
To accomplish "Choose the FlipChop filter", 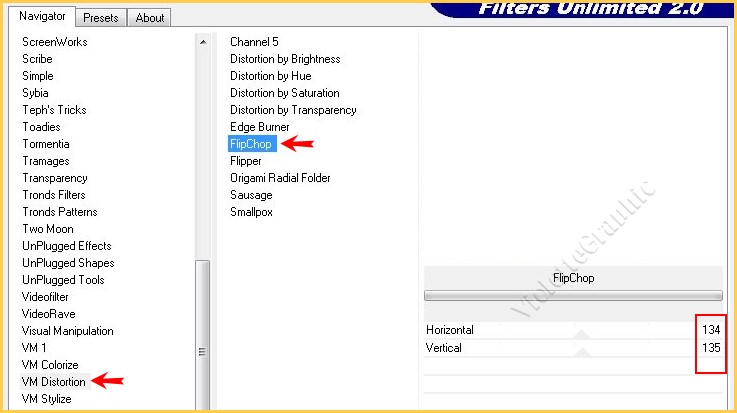I will click(x=251, y=144).
